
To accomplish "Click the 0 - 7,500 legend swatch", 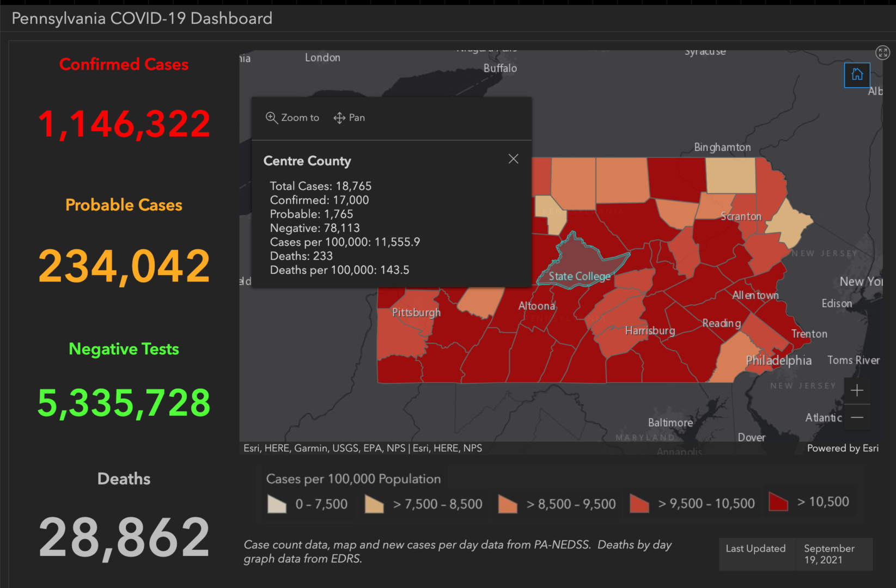I will click(x=277, y=504).
